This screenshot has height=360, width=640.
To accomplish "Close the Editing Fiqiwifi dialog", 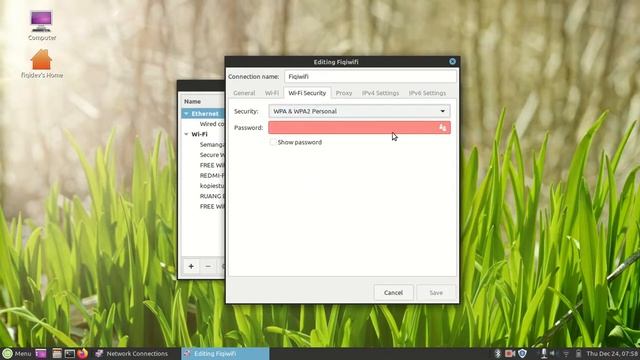I will pyautogui.click(x=452, y=61).
